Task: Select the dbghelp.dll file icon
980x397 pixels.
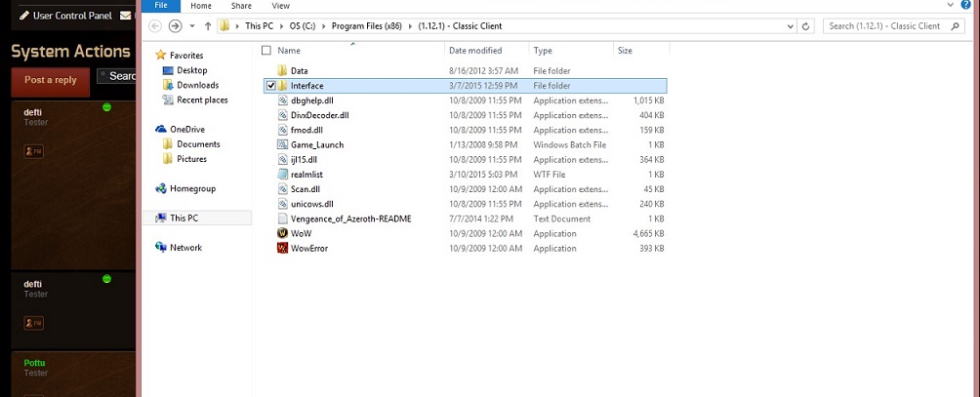Action: tap(282, 100)
